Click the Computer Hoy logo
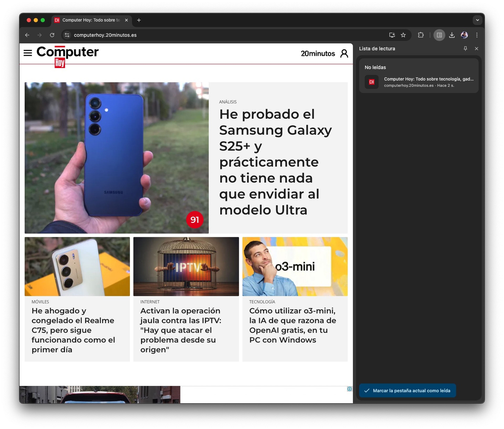 pos(68,57)
